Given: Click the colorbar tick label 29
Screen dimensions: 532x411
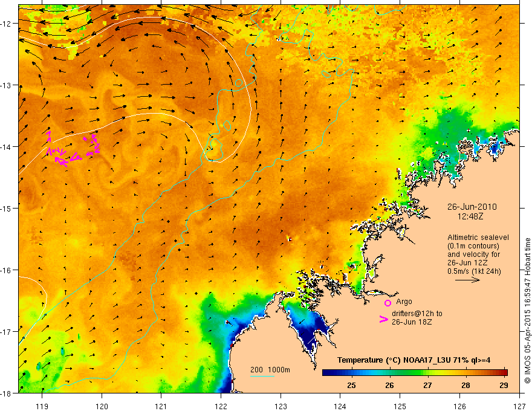Looking at the screenshot, I should 504,385.
